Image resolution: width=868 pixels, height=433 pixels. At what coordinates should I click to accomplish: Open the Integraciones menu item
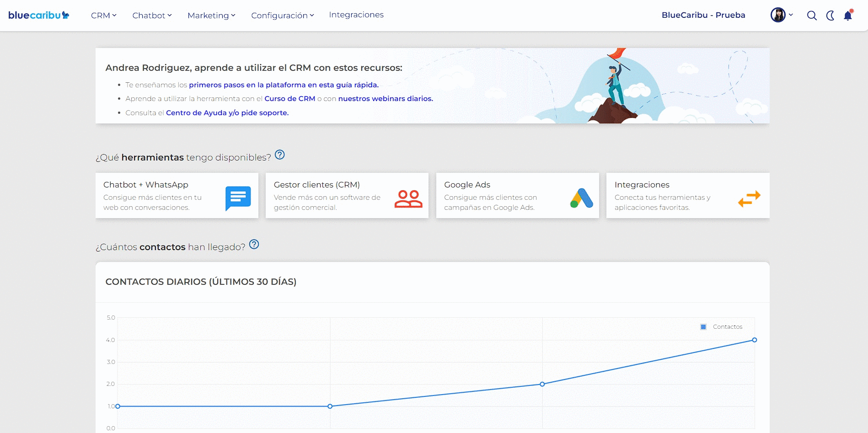[x=356, y=15]
